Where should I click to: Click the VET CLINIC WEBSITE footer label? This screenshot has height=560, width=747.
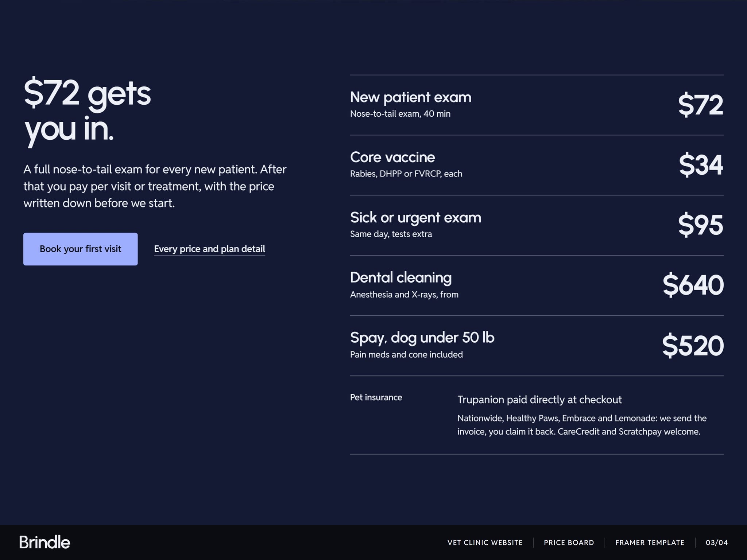pyautogui.click(x=485, y=542)
